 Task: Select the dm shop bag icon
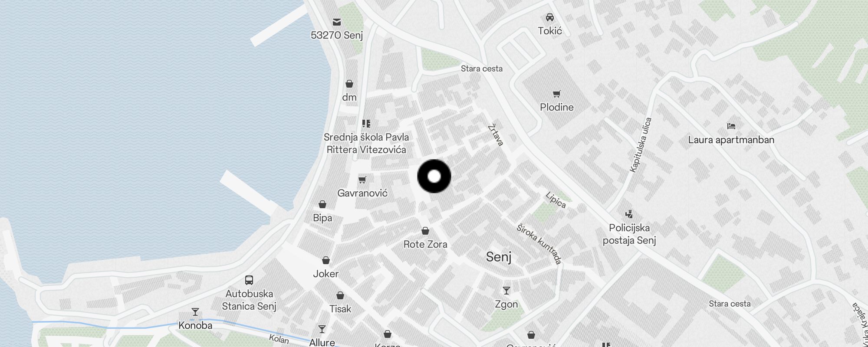(x=349, y=84)
